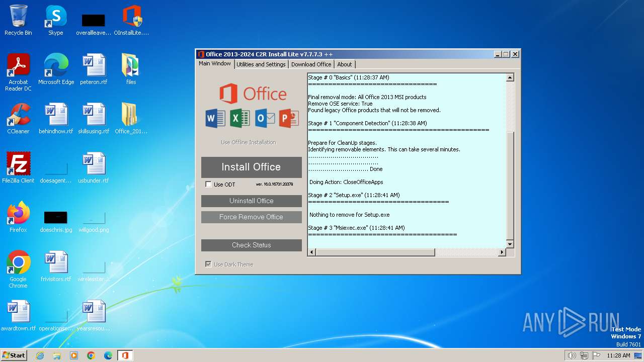Screen dimensions: 644x362
Task: Click the 'Doing Action: CloseOfficeApps' log line
Action: (x=346, y=182)
